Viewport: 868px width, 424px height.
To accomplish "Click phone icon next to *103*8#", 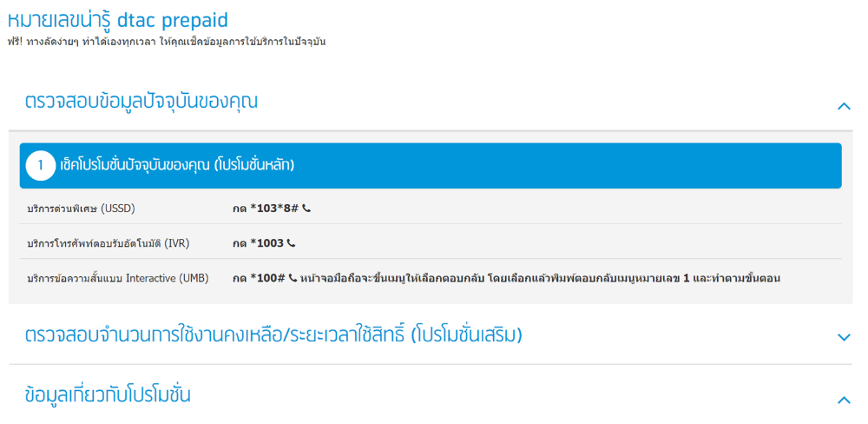I will coord(306,209).
